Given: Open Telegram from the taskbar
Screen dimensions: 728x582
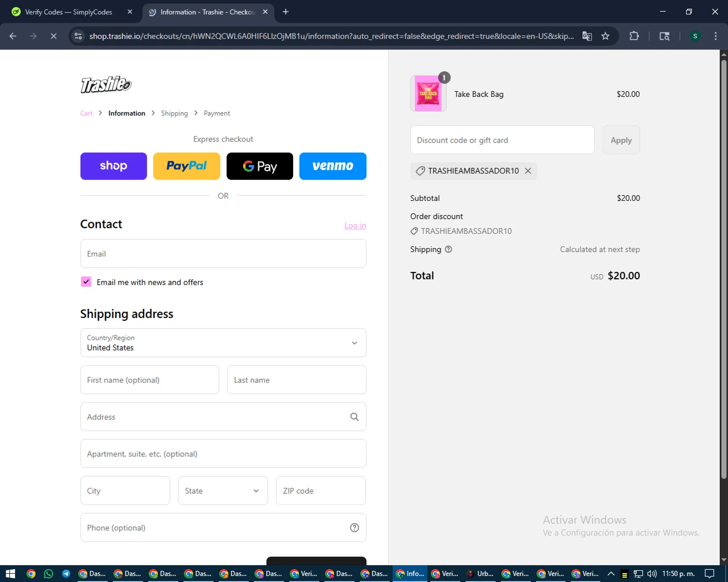Looking at the screenshot, I should 66,574.
